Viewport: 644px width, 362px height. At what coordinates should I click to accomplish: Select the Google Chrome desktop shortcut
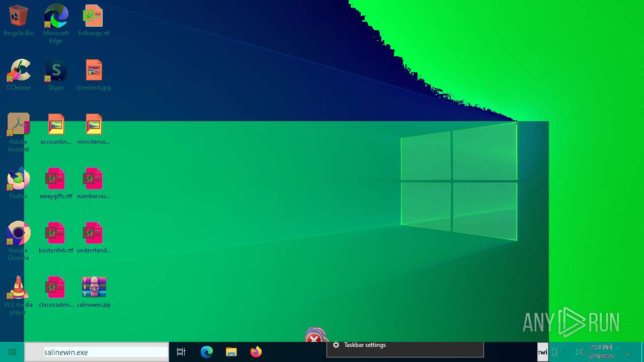[19, 241]
